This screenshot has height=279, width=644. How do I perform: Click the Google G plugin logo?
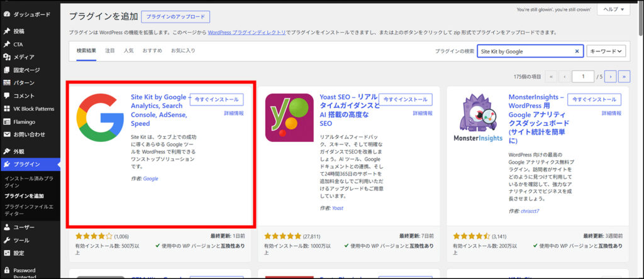tap(100, 118)
